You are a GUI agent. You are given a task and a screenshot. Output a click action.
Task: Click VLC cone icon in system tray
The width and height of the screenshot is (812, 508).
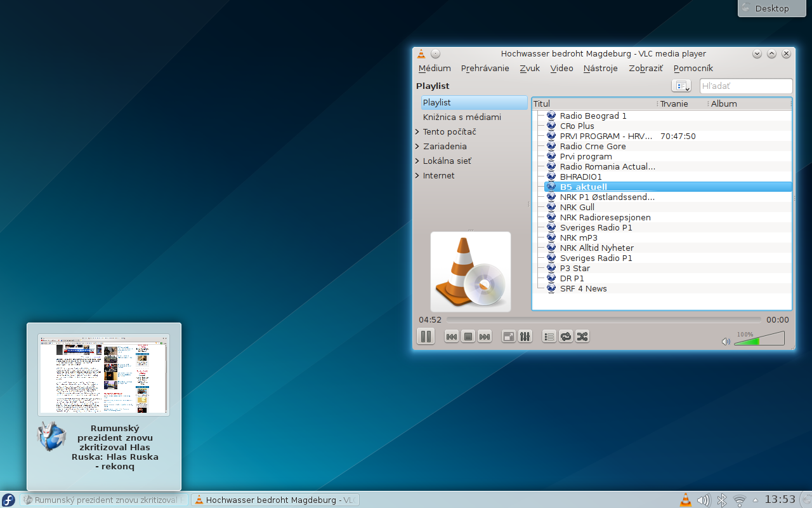[x=686, y=500]
